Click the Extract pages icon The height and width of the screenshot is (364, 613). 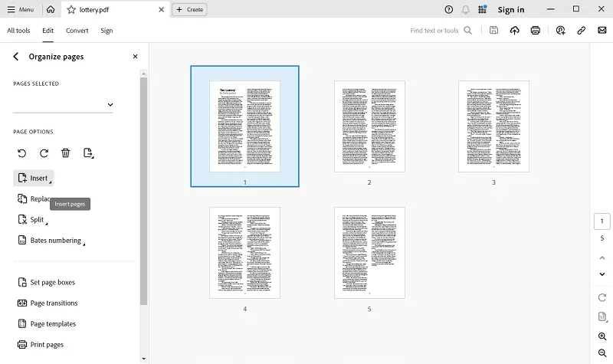(x=88, y=153)
